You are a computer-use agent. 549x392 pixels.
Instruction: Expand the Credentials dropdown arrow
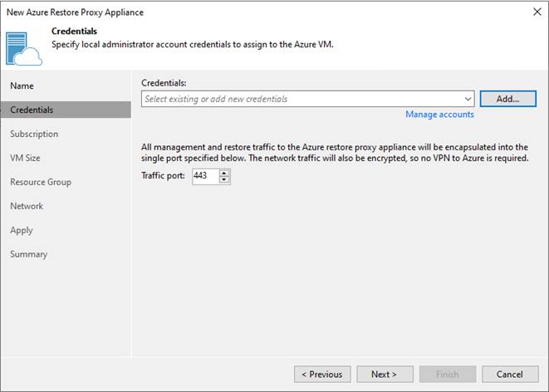468,99
